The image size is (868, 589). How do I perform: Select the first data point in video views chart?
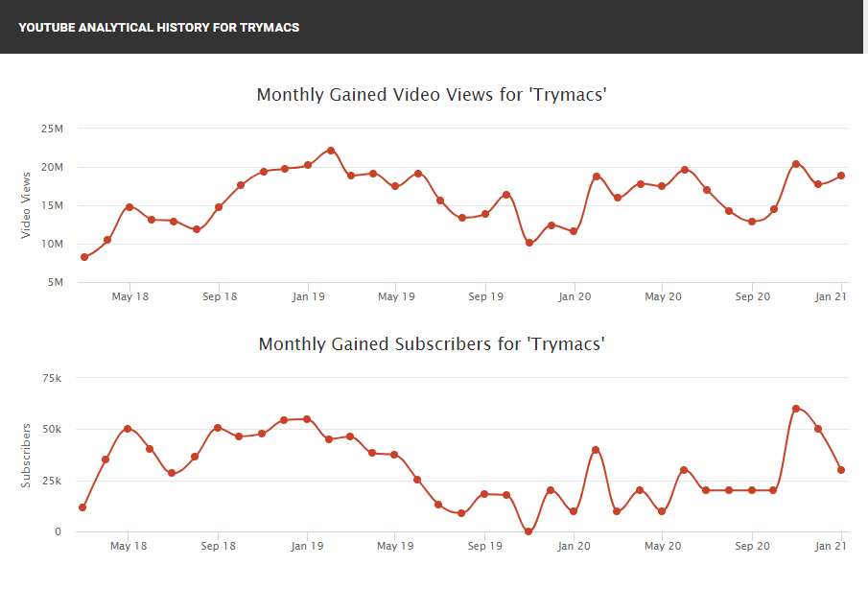point(84,257)
